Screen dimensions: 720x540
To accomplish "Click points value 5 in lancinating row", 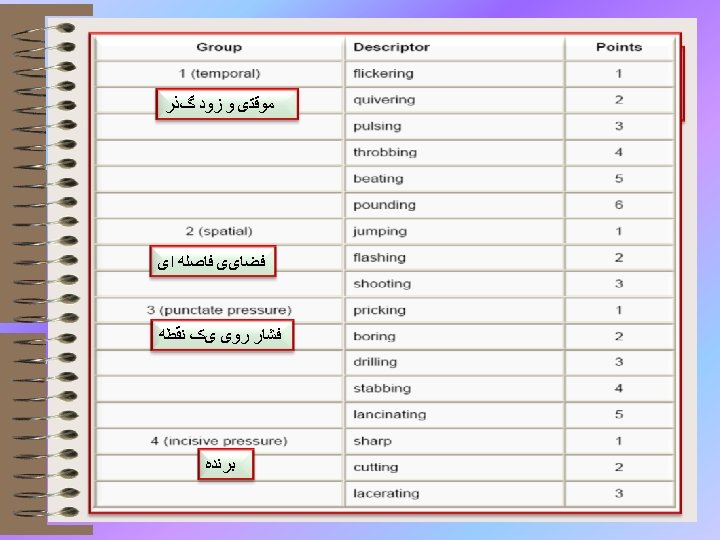I will [619, 414].
